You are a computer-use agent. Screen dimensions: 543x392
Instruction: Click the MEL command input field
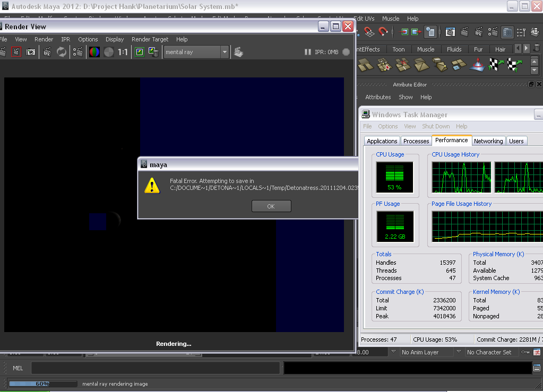[x=155, y=368]
